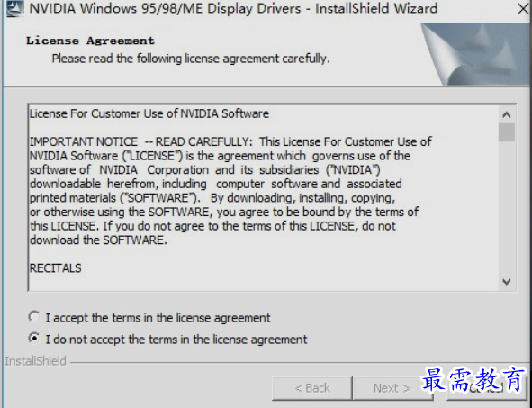Click the "RECITALS" heading in license text

point(55,268)
